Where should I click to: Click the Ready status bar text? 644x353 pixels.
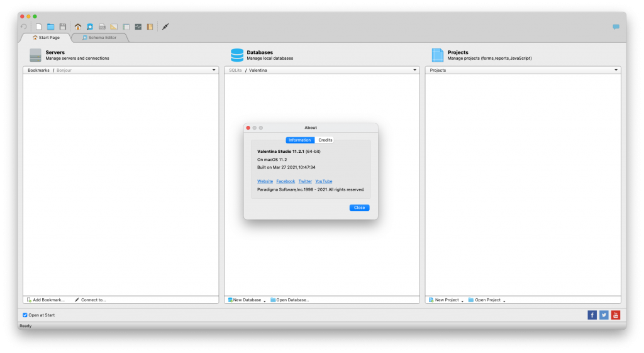pyautogui.click(x=25, y=326)
